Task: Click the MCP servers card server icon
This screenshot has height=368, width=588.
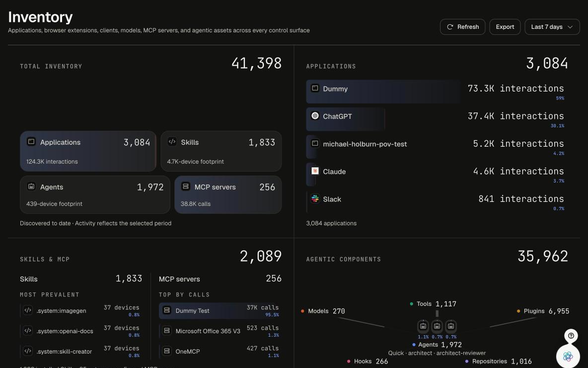Action: point(185,186)
